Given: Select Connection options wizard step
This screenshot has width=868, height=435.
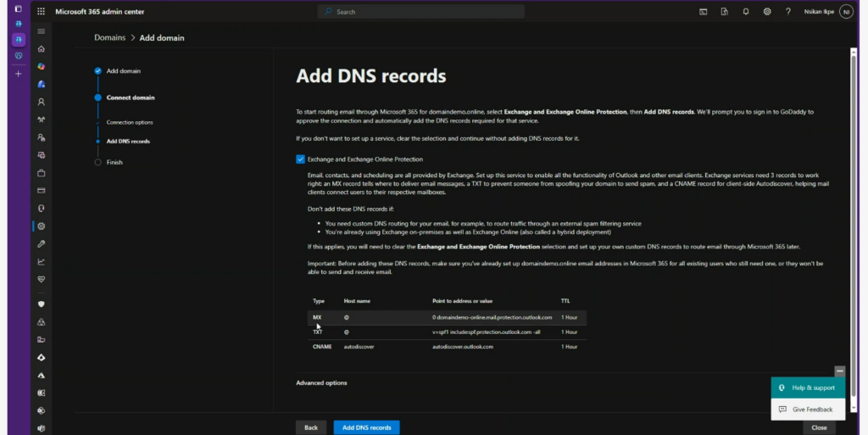Looking at the screenshot, I should click(x=130, y=122).
